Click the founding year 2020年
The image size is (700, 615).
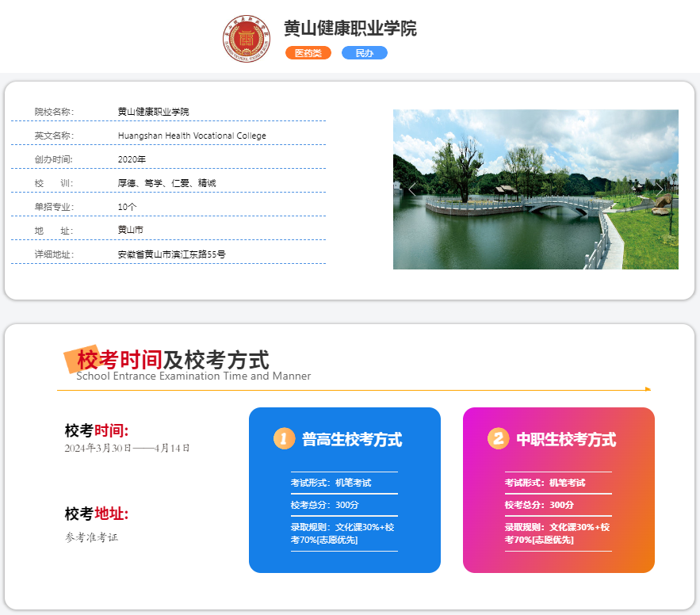[x=132, y=159]
